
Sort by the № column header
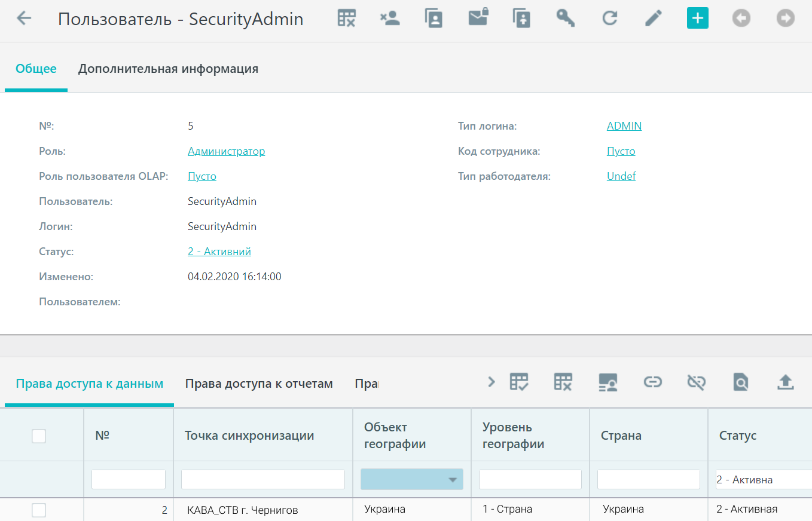pyautogui.click(x=129, y=436)
